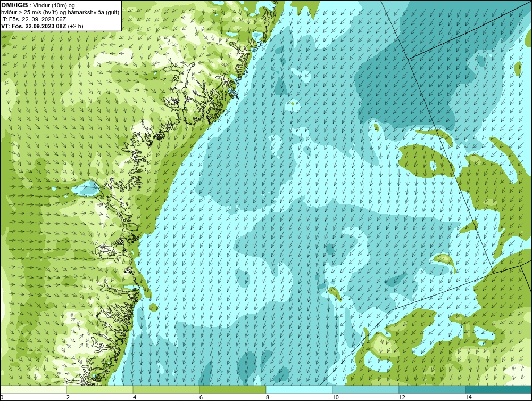532x401 pixels.
Task: Select the 8–10 m/s pale cyan swatch
Action: click(299, 389)
